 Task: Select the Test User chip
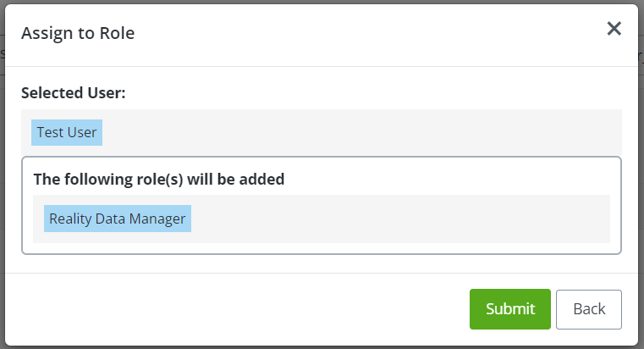[x=67, y=133]
